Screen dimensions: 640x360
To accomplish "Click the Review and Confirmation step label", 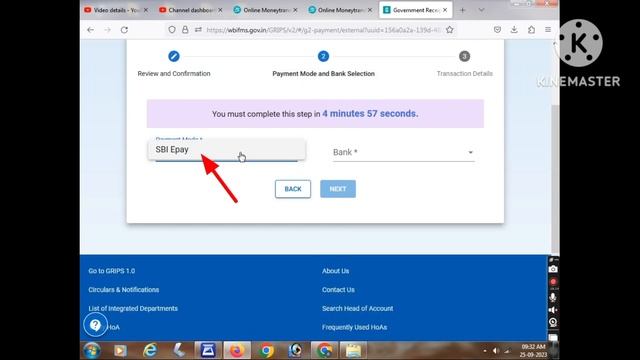I will [174, 73].
